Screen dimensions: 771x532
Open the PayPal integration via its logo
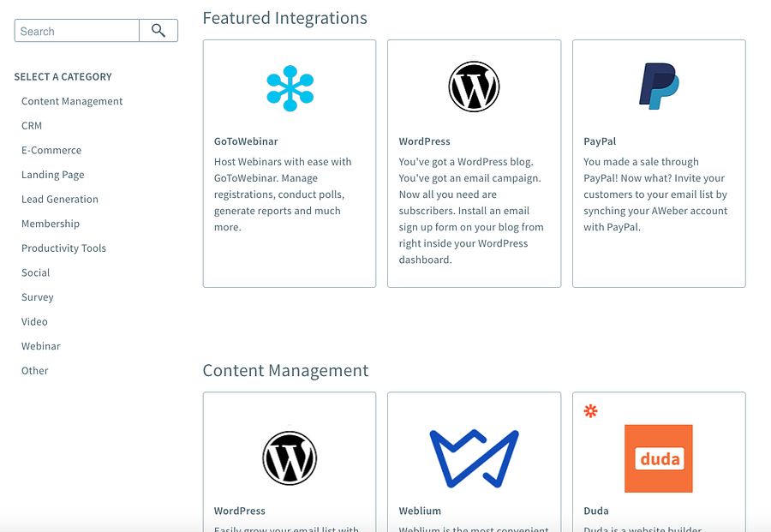(x=658, y=85)
